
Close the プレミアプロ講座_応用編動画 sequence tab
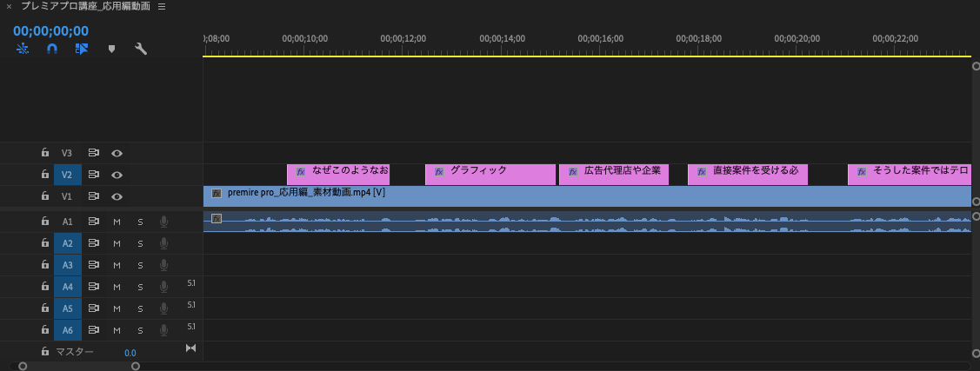(9, 6)
